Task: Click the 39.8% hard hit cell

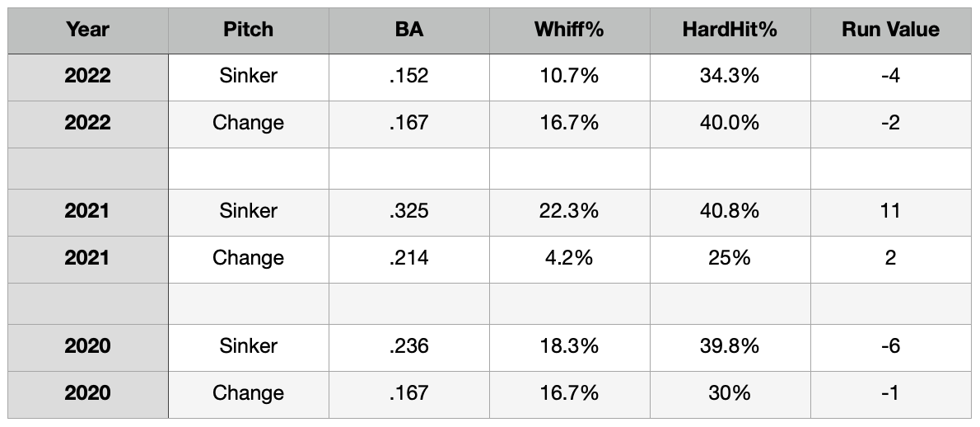Action: pos(730,346)
